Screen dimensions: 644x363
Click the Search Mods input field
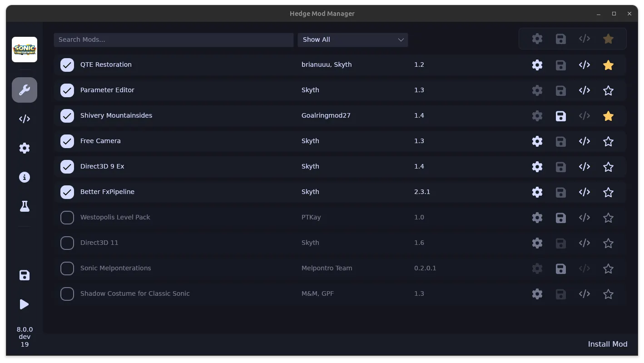tap(173, 40)
